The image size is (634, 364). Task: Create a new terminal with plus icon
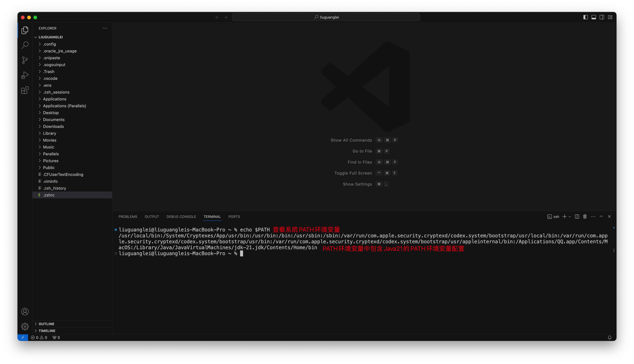[564, 216]
